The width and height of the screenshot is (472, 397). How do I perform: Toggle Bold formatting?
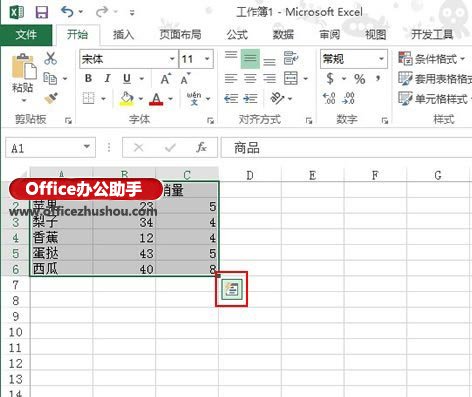(x=88, y=79)
